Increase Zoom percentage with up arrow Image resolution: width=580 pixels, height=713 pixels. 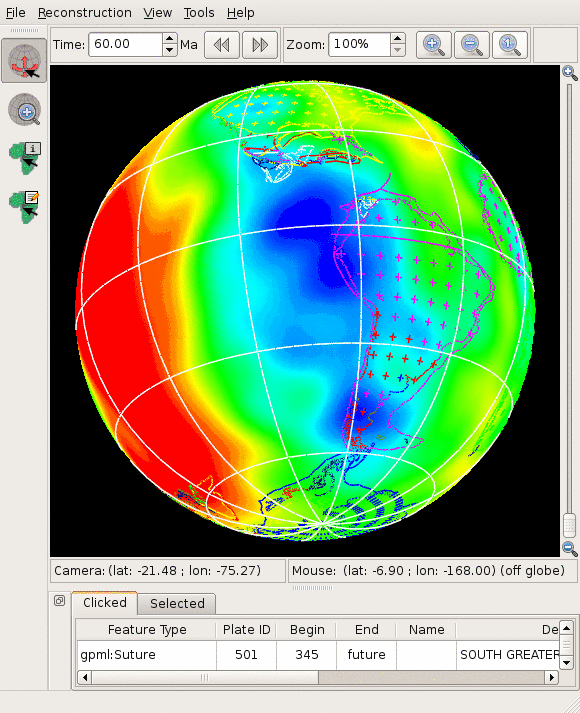tap(398, 39)
